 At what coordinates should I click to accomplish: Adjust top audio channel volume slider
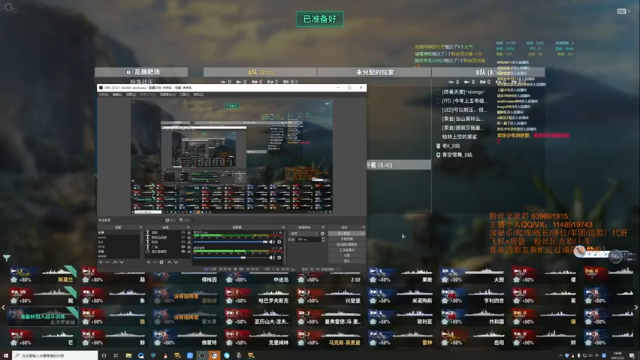click(x=231, y=242)
